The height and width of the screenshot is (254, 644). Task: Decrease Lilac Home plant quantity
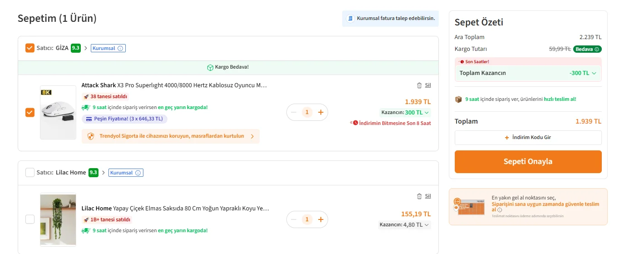294,219
